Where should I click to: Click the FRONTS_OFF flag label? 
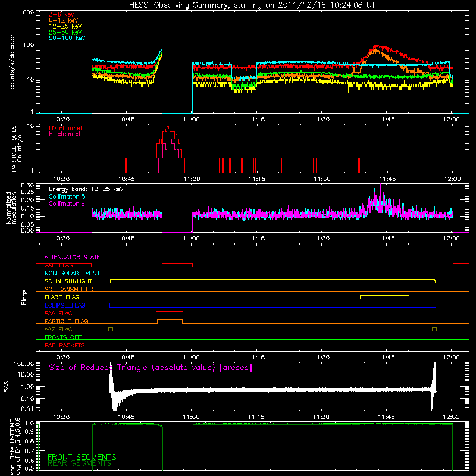tap(63, 337)
